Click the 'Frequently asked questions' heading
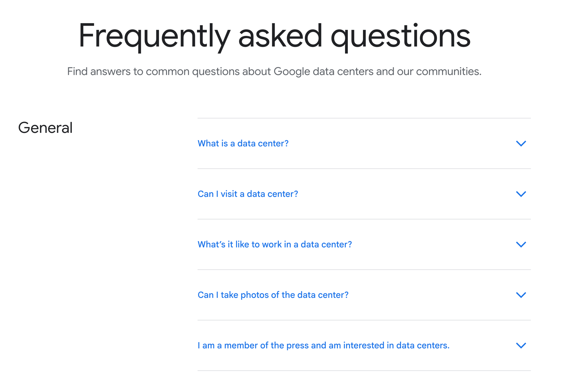Screen dimensions: 565x392 (x=274, y=36)
